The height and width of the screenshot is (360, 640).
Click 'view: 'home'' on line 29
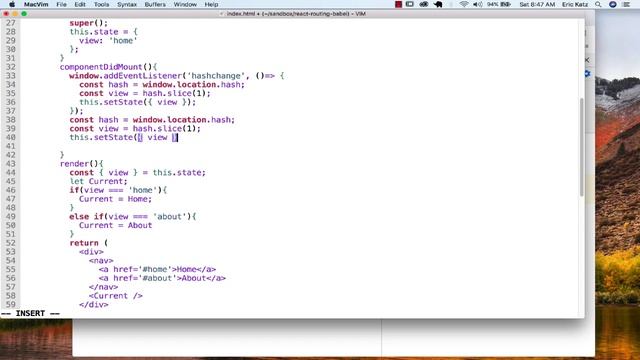point(108,41)
